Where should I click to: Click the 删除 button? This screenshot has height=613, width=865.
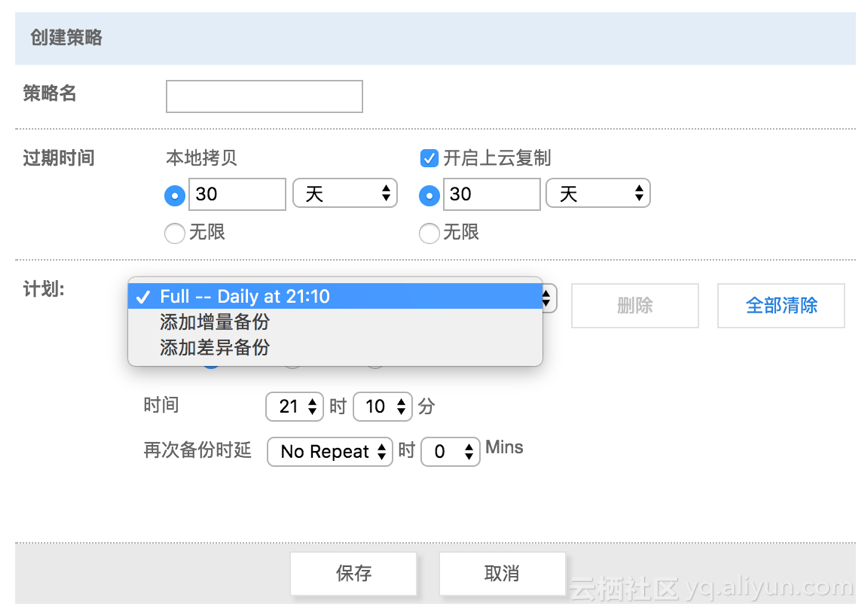634,306
